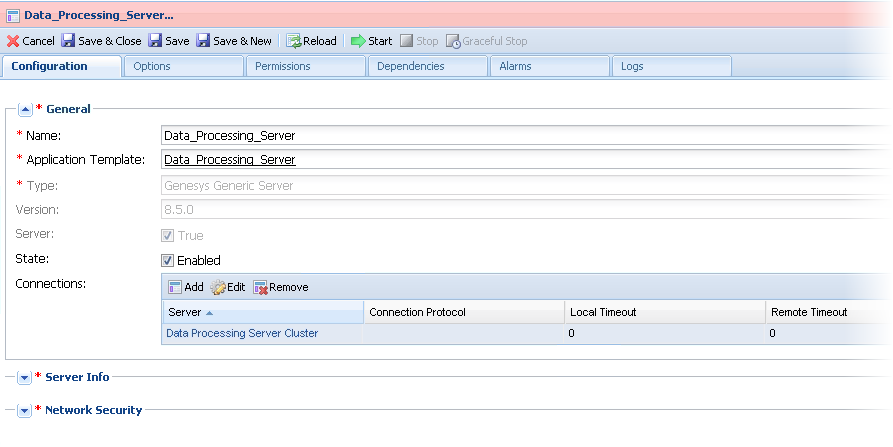Click the Network Security section title
Image resolution: width=893 pixels, height=447 pixels.
click(93, 410)
